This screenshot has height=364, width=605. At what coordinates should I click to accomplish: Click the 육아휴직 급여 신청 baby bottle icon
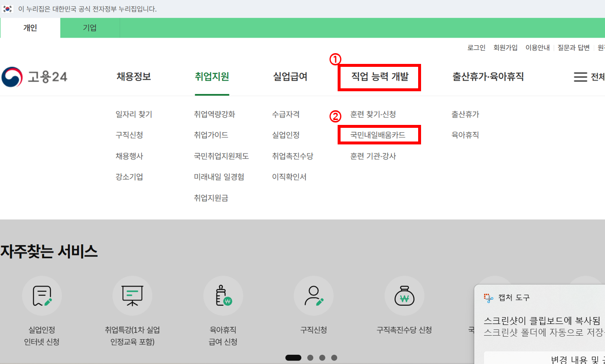tap(223, 295)
